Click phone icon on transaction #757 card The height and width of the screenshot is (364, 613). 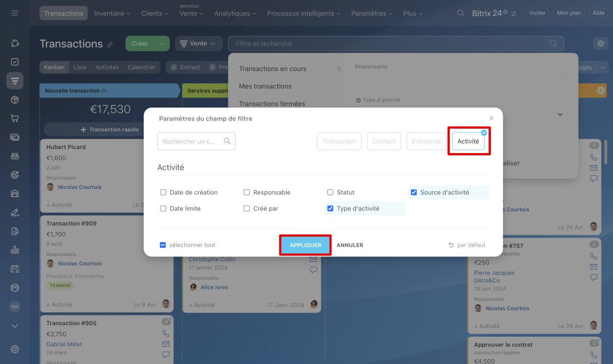point(594,256)
